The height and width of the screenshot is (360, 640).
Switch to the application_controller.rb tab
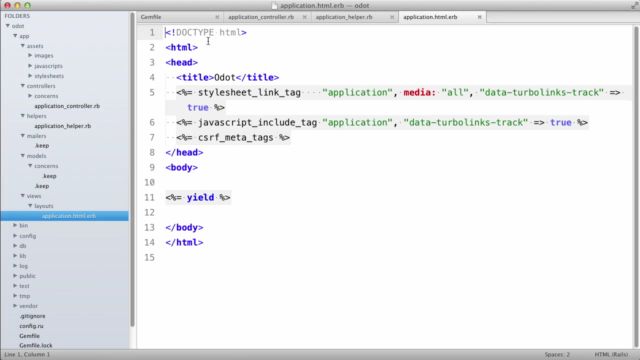[x=261, y=17]
